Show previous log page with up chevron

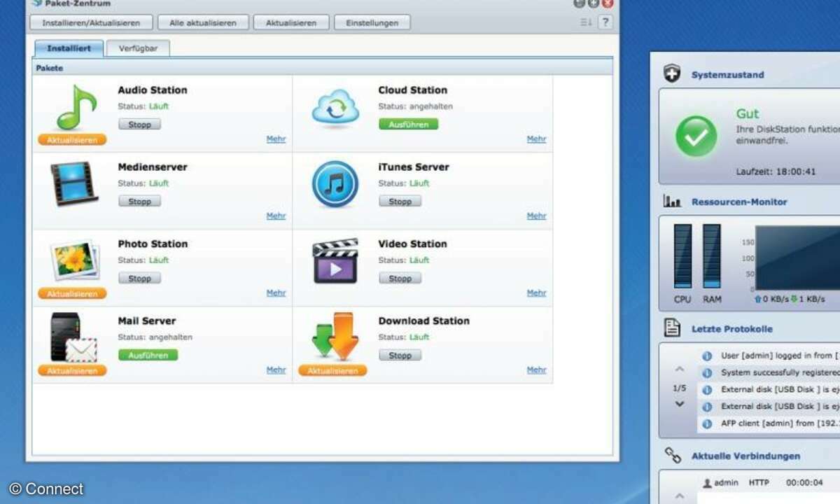point(679,369)
